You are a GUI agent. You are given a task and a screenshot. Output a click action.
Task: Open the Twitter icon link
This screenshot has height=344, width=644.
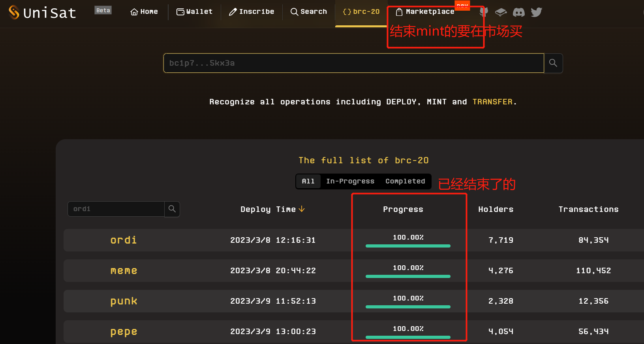(x=536, y=12)
